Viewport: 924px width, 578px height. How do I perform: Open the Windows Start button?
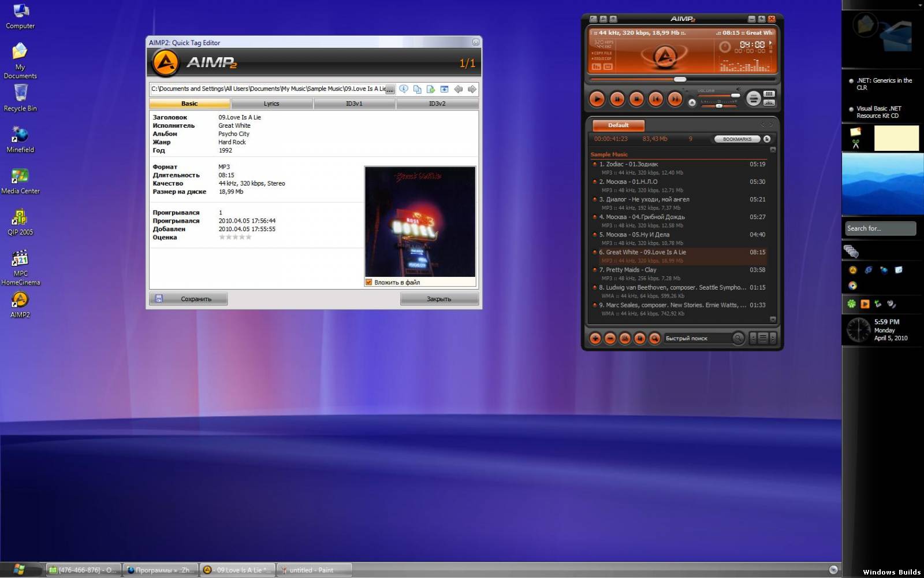pyautogui.click(x=19, y=569)
